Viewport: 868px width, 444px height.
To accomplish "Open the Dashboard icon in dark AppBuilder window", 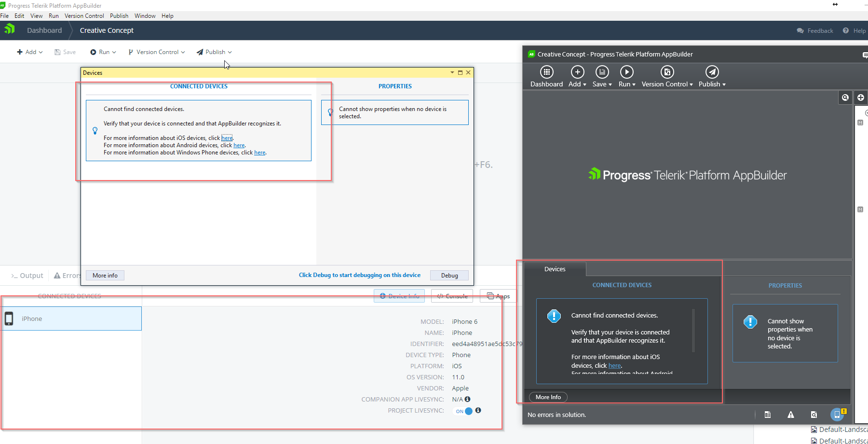I will 546,72.
